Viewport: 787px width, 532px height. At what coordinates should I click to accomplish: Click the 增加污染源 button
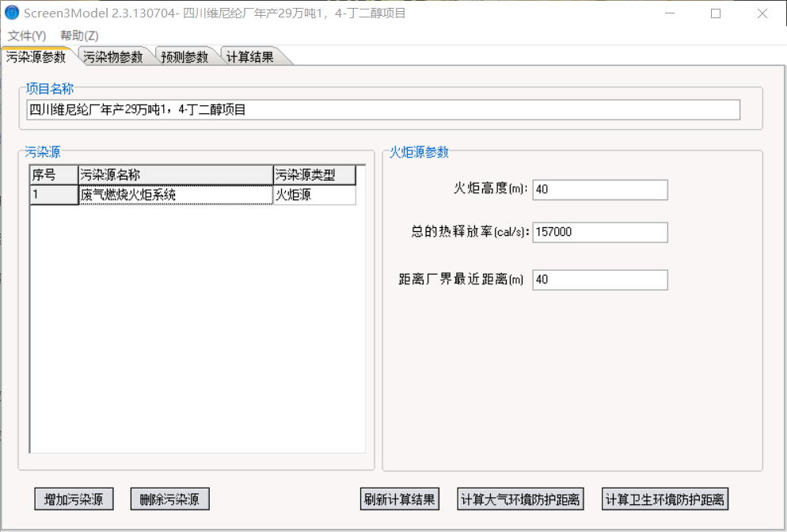tap(74, 499)
